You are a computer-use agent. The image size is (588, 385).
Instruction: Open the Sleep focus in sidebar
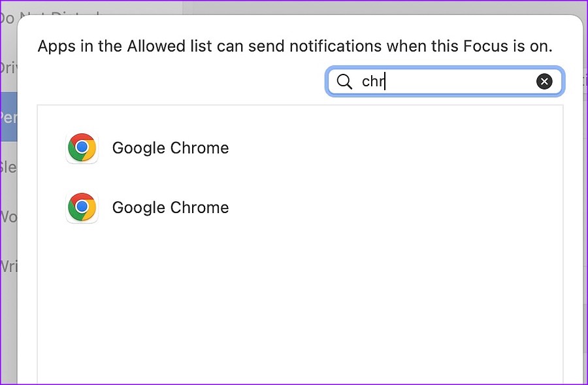tap(8, 167)
